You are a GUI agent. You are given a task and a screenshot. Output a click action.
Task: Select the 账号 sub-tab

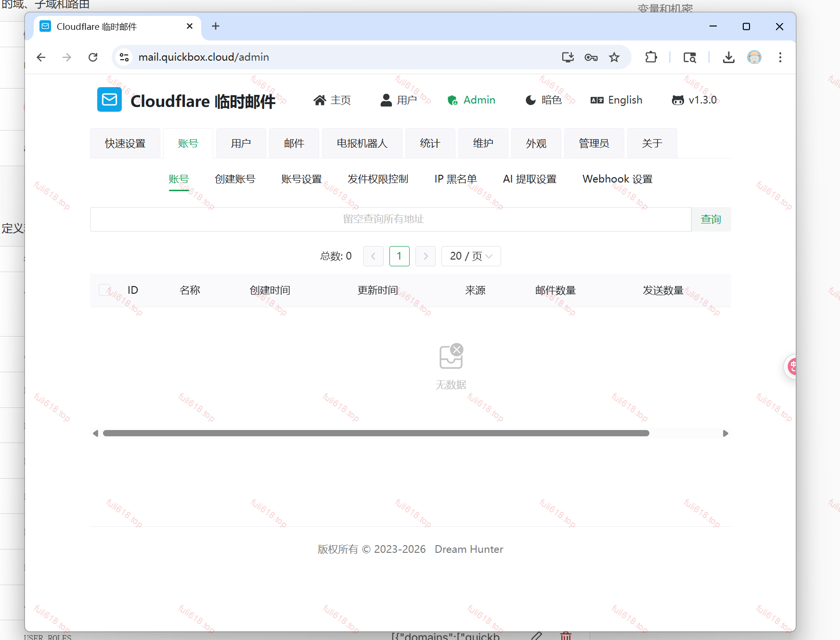pos(179,179)
